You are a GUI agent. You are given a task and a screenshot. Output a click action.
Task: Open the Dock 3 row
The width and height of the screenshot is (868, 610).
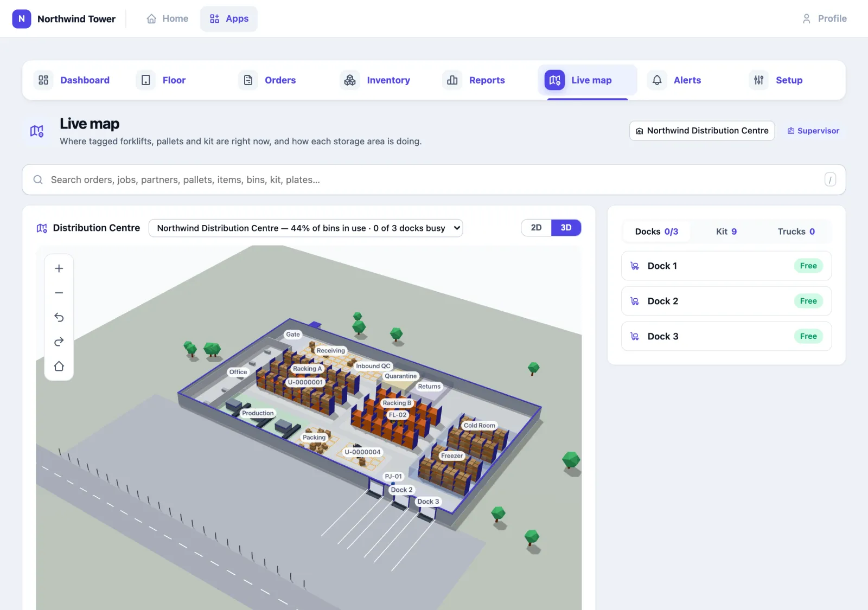click(x=726, y=336)
